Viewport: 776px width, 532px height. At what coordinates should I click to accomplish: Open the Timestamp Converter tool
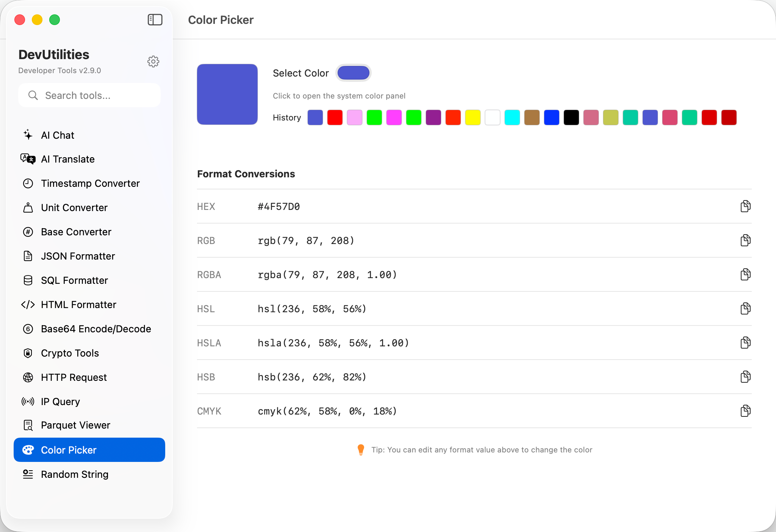click(90, 183)
